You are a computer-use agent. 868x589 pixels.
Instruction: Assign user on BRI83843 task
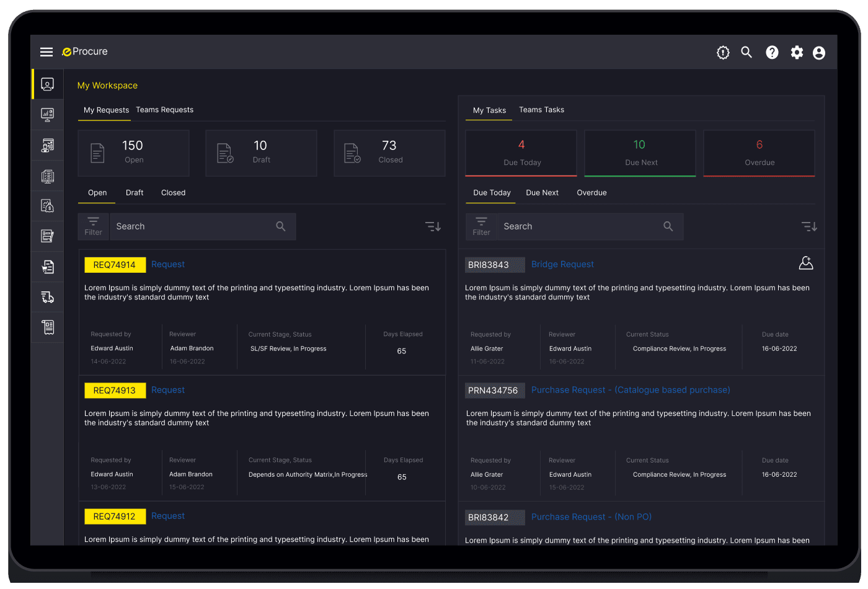tap(806, 263)
